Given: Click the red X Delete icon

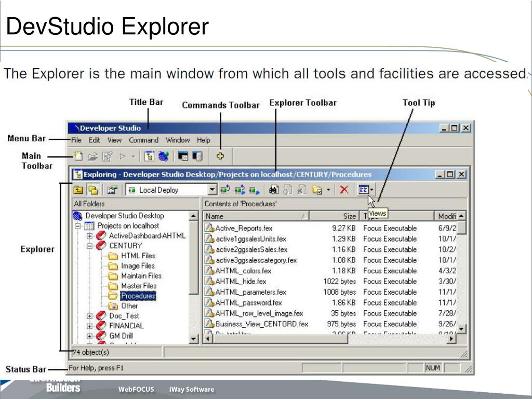Looking at the screenshot, I should coord(344,190).
